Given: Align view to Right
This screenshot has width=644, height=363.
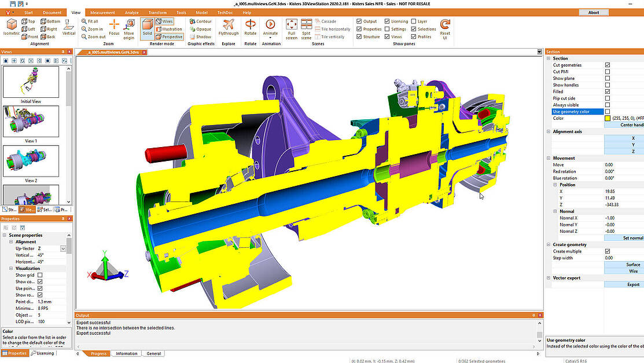Looking at the screenshot, I should tap(49, 29).
